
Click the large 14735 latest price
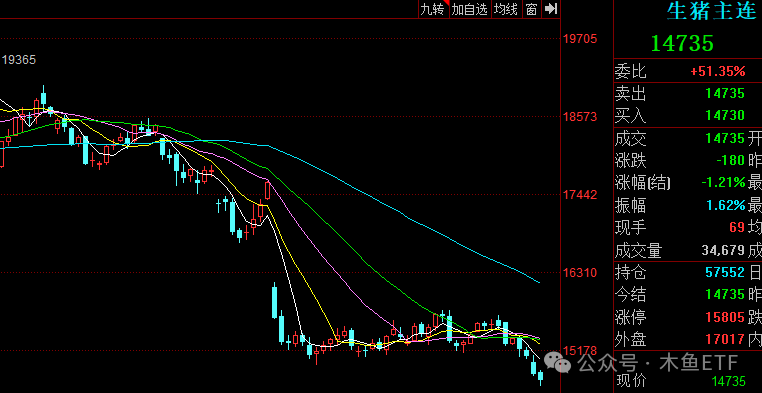coord(682,43)
